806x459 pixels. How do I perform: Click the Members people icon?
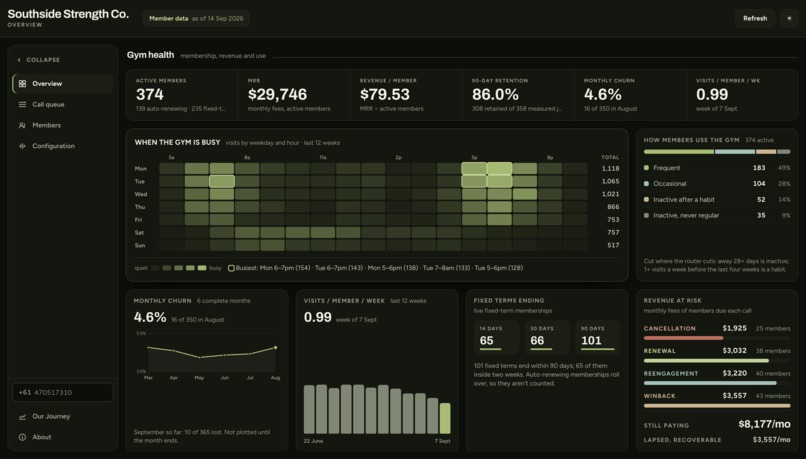point(22,125)
